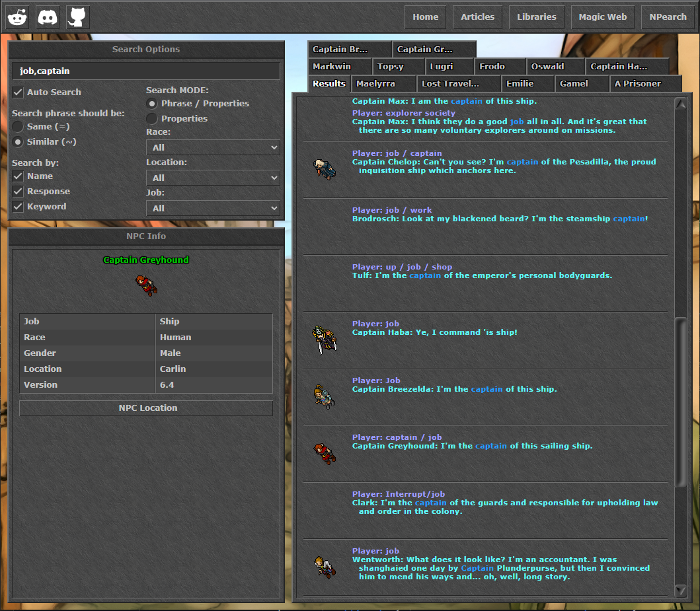This screenshot has height=611, width=700.
Task: Open the Discord icon link
Action: [48, 17]
